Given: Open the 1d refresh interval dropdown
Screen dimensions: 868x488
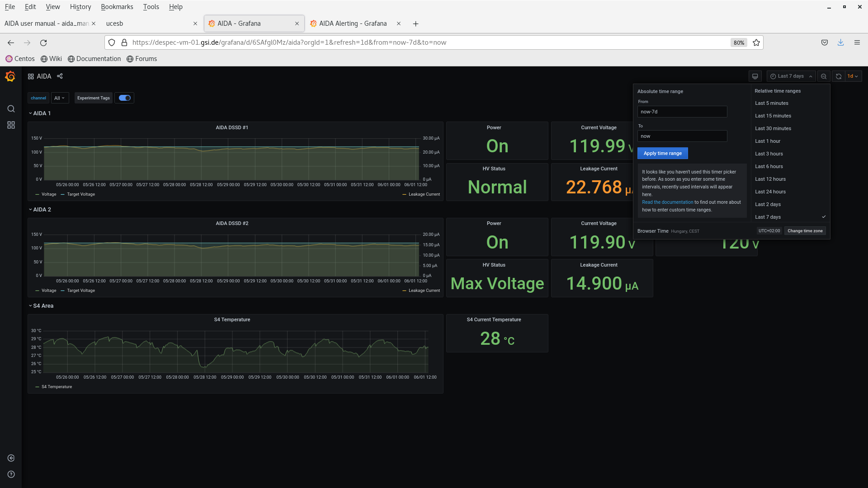Looking at the screenshot, I should point(853,76).
